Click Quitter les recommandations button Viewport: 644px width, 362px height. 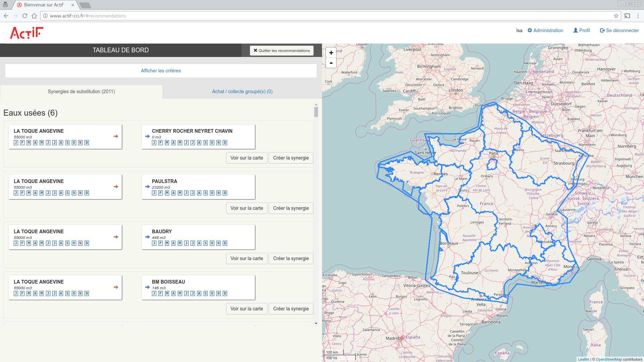point(282,51)
